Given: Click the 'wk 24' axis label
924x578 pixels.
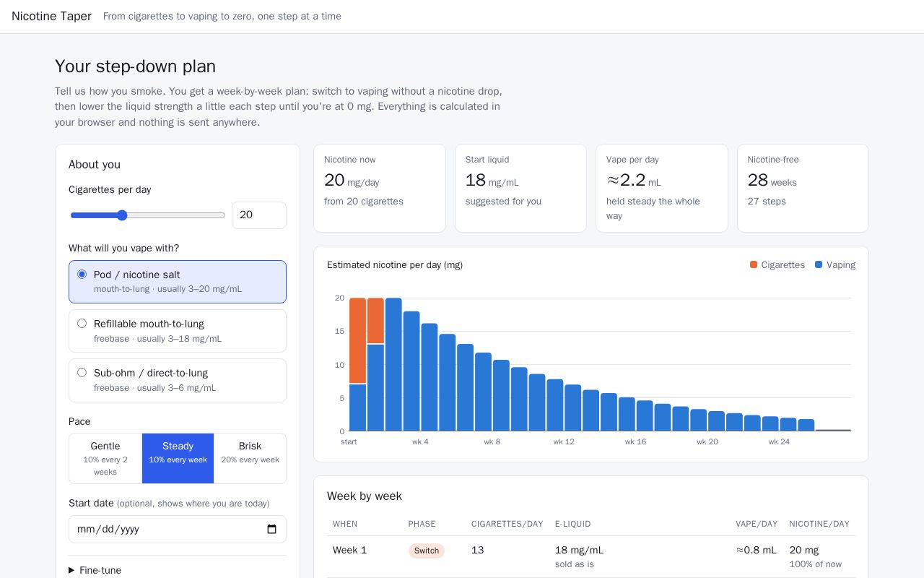Looking at the screenshot, I should tap(779, 441).
